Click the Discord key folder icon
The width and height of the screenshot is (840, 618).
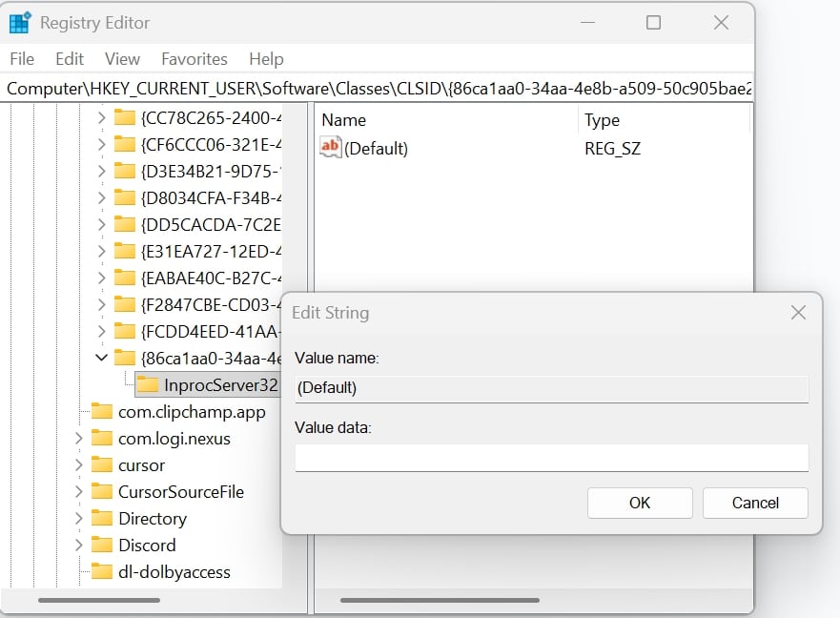coord(102,546)
